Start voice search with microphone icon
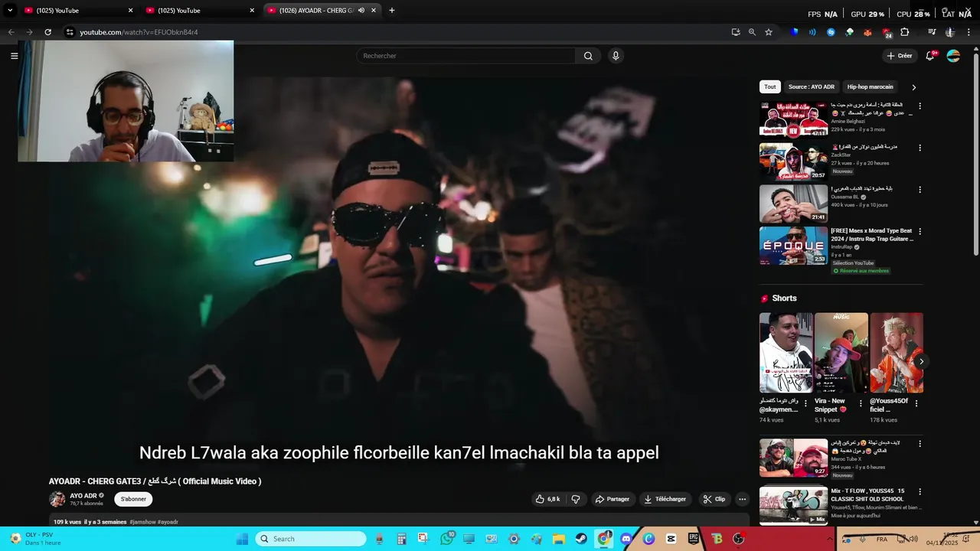The height and width of the screenshot is (551, 980). [x=616, y=56]
